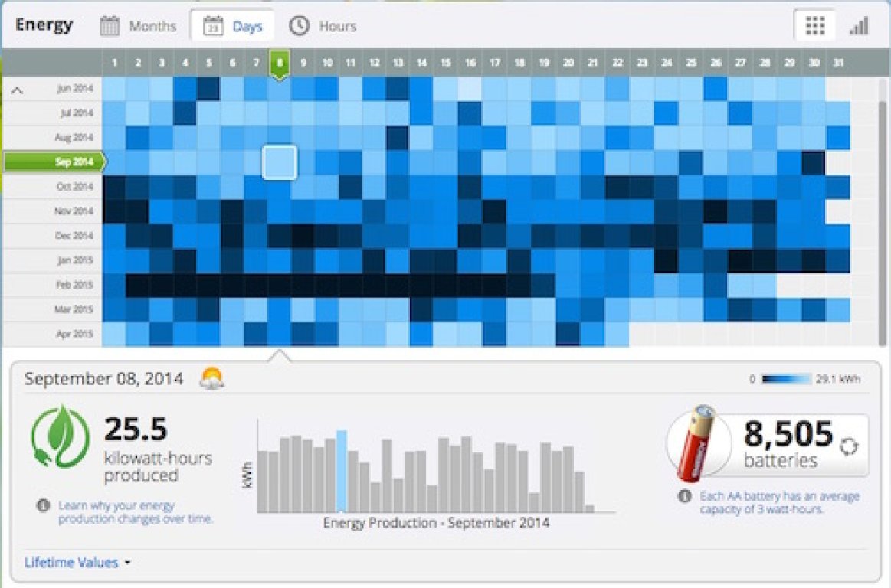Screen dimensions: 891x588
Task: Select the highlighted Sep 2014 row label
Action: [x=54, y=162]
